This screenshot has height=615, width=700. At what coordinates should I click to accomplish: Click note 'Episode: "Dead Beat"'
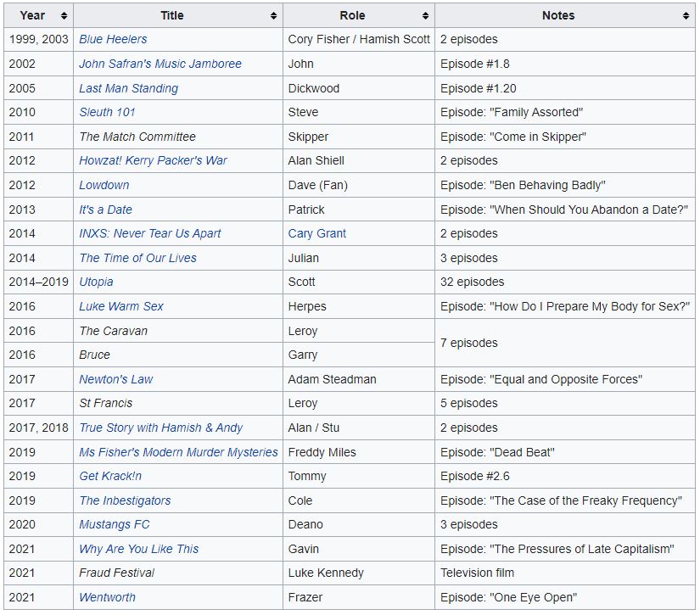coord(497,452)
